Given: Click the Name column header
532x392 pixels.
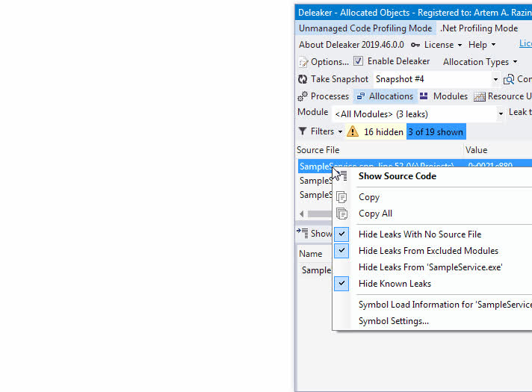Looking at the screenshot, I should pyautogui.click(x=310, y=254).
